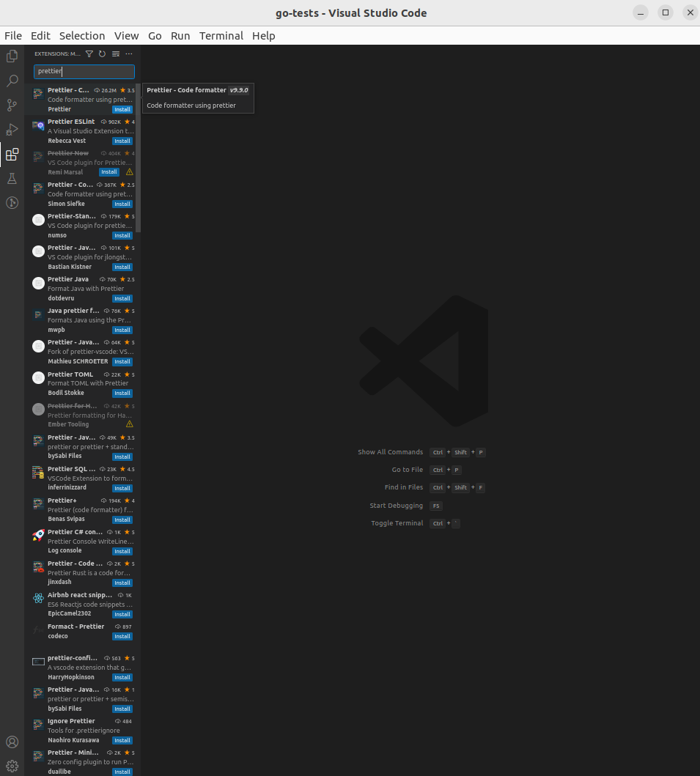
Task: Select the Prettier C# console extension
Action: (83, 541)
